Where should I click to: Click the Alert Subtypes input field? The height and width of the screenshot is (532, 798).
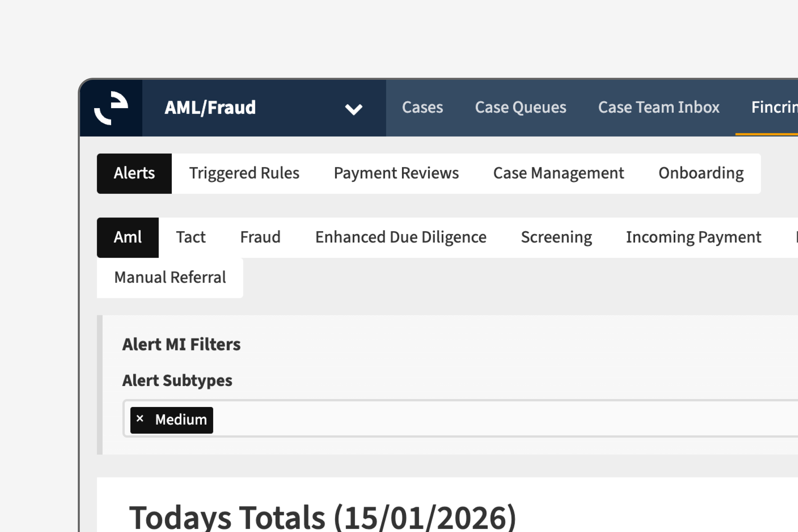pos(475,420)
